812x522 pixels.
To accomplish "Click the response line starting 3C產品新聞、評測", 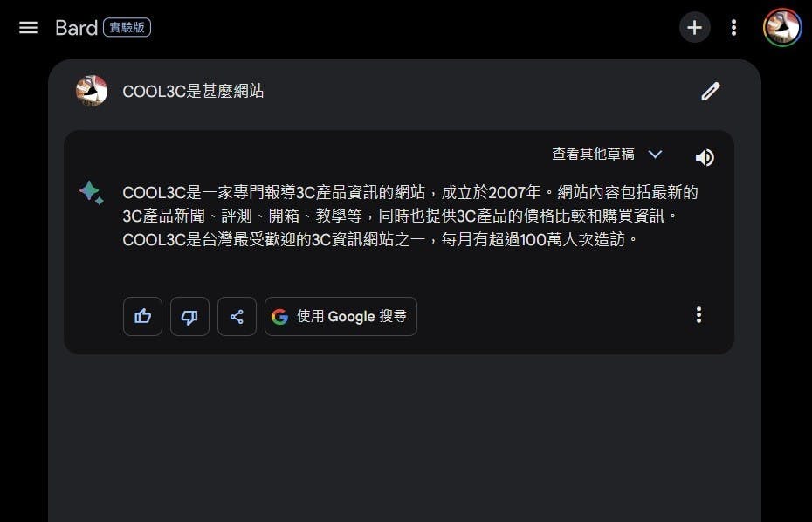I will (x=400, y=216).
